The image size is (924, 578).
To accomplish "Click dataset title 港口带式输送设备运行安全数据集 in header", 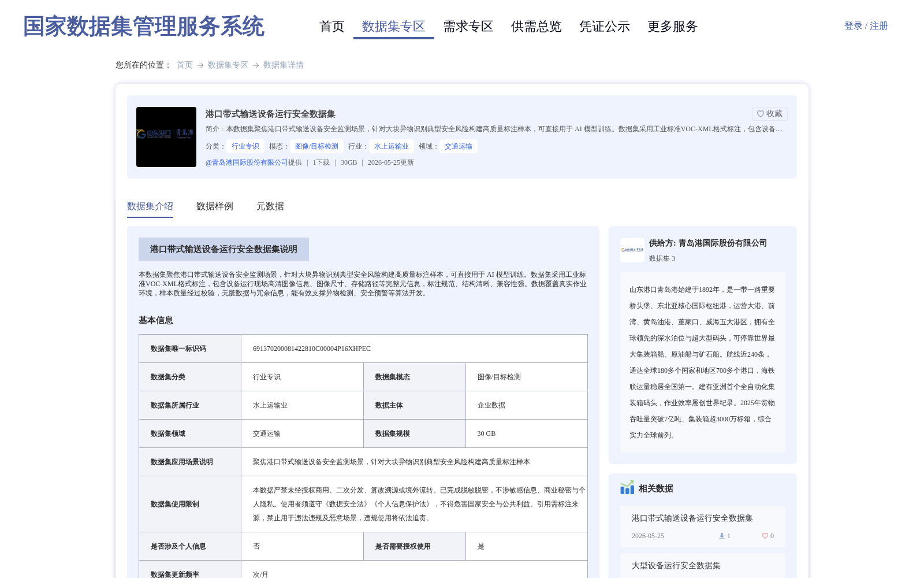I will [270, 114].
